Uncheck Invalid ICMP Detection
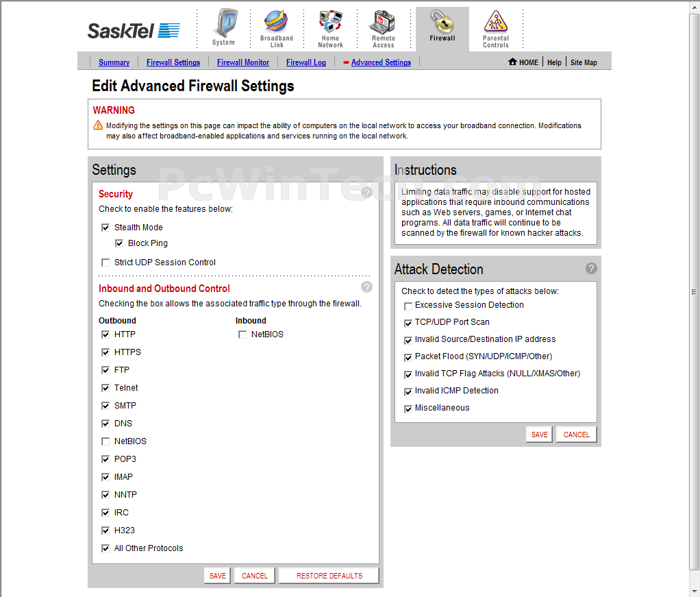Screen dimensions: 700x597 [x=408, y=392]
